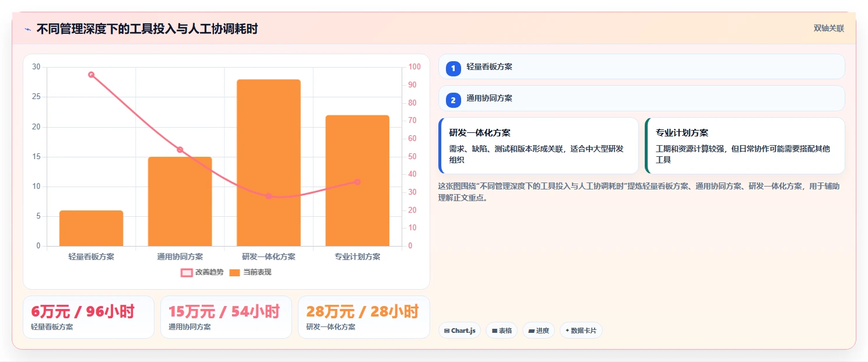868x362 pixels.
Task: Click the x-axis label 通用协同方案
Action: pyautogui.click(x=180, y=256)
